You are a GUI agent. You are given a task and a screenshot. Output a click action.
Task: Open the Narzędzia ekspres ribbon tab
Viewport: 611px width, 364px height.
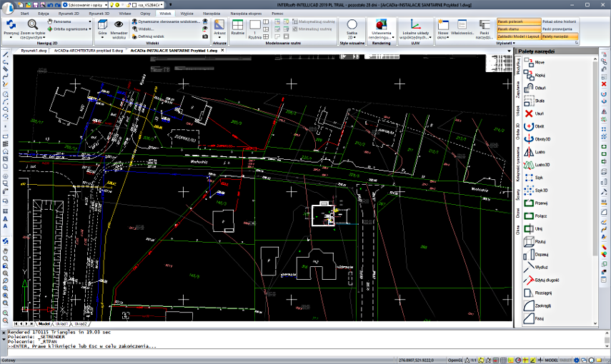[x=246, y=14]
